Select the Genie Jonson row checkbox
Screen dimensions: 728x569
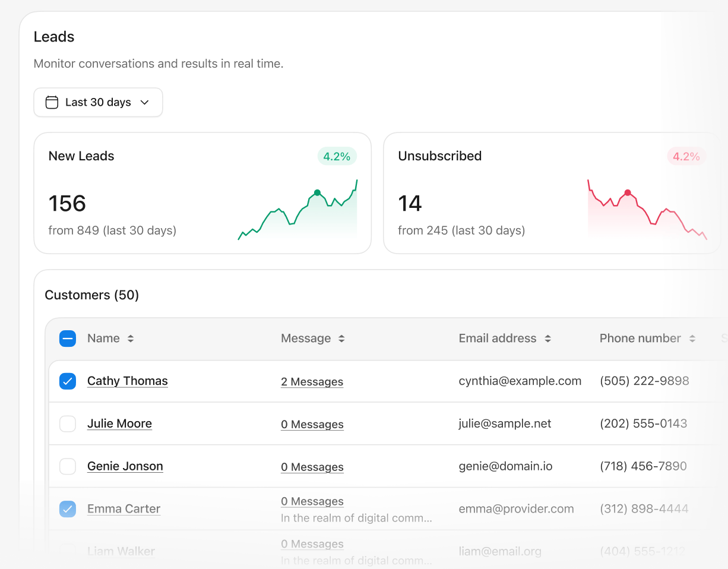tap(68, 467)
